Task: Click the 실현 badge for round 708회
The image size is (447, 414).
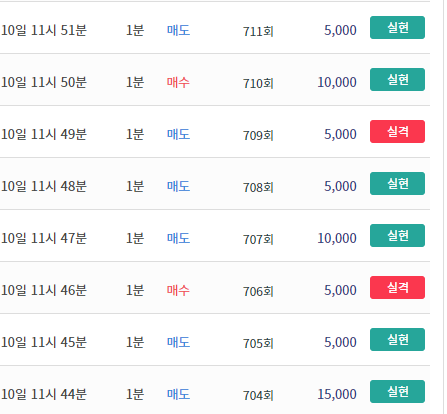Action: (397, 184)
